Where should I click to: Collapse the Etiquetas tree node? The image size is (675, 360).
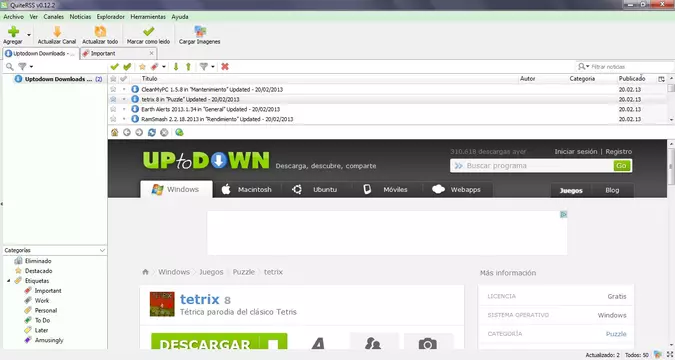pyautogui.click(x=9, y=281)
